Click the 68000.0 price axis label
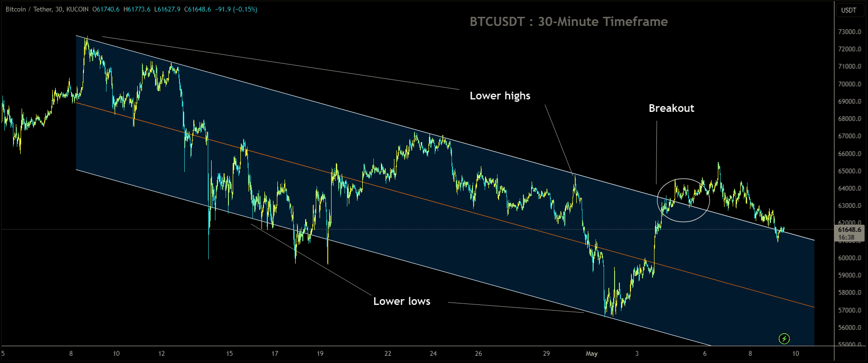868x363 pixels. [x=850, y=119]
